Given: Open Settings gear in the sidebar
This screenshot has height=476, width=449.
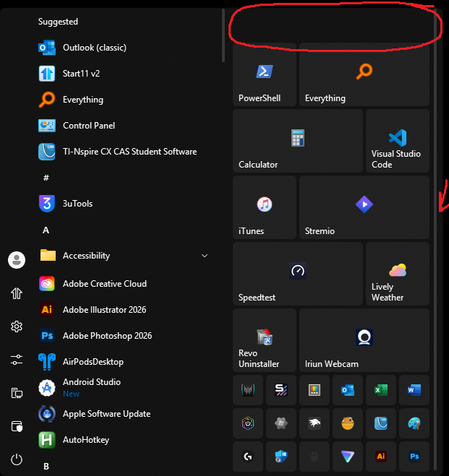Looking at the screenshot, I should [17, 326].
